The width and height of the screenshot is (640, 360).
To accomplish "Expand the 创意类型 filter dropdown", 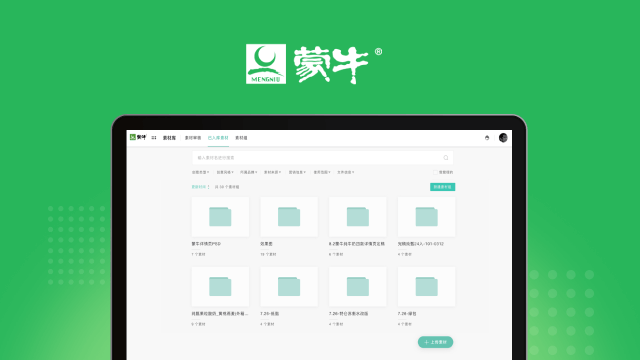I will [x=200, y=172].
